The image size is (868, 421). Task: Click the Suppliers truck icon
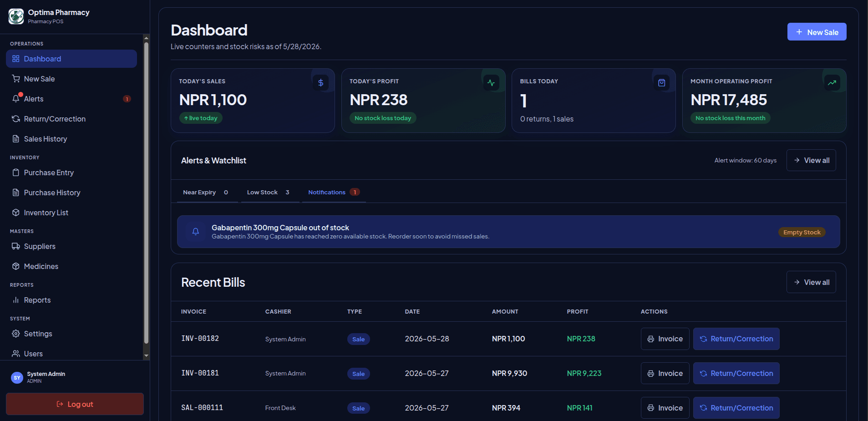16,246
